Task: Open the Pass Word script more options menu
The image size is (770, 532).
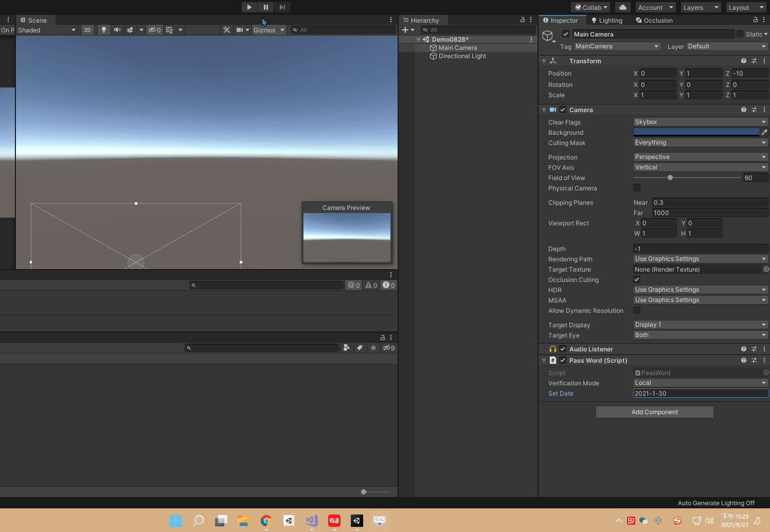Action: click(x=764, y=360)
